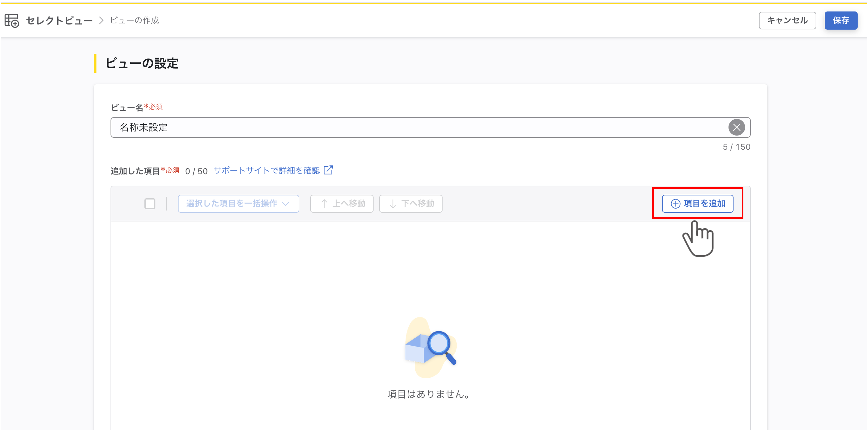The height and width of the screenshot is (431, 868).
Task: Open the セレクトビュー breadcrumb
Action: [59, 21]
